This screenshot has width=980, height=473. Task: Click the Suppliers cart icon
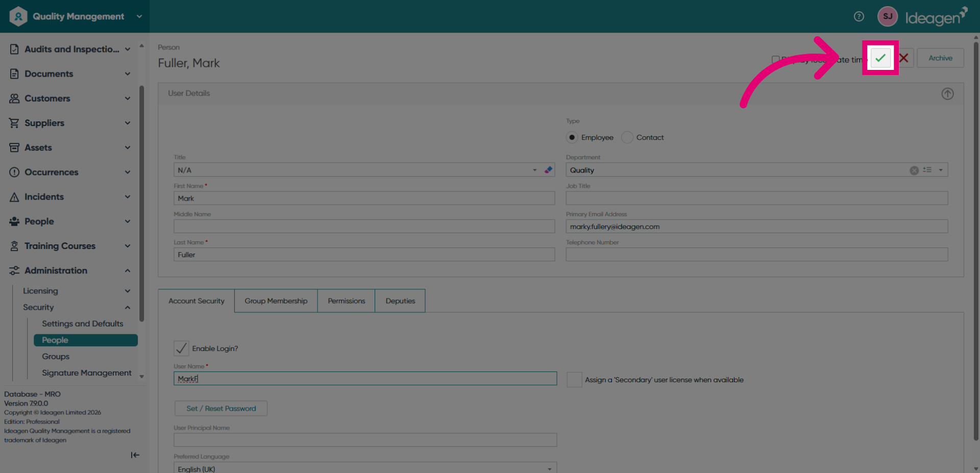[x=14, y=123]
